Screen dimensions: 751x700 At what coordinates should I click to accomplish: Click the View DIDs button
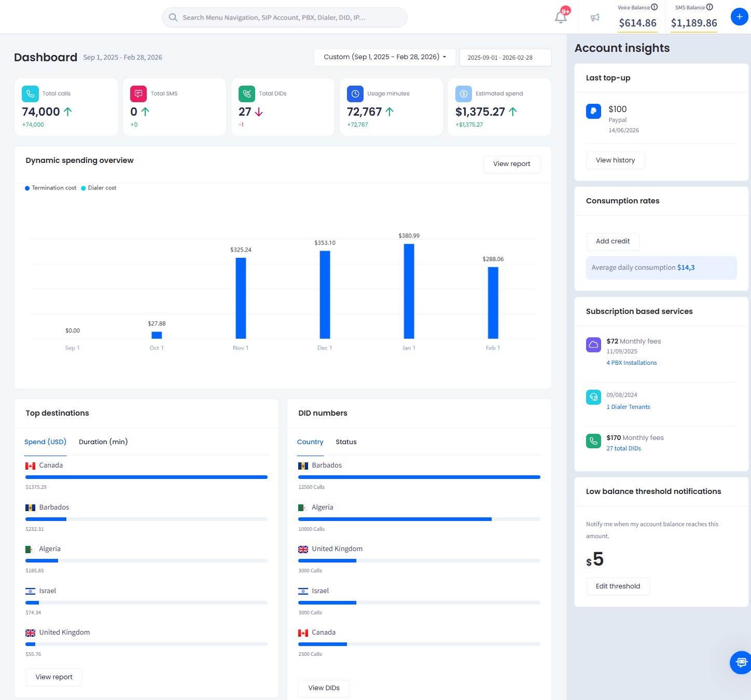(324, 688)
